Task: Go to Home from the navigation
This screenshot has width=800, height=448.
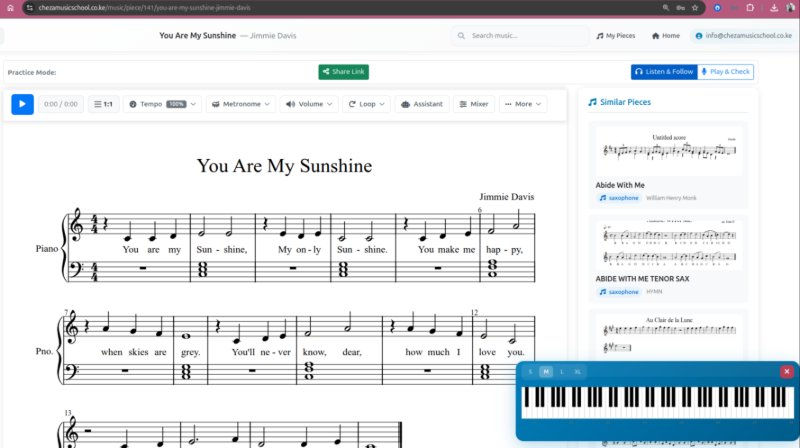Action: pos(666,36)
